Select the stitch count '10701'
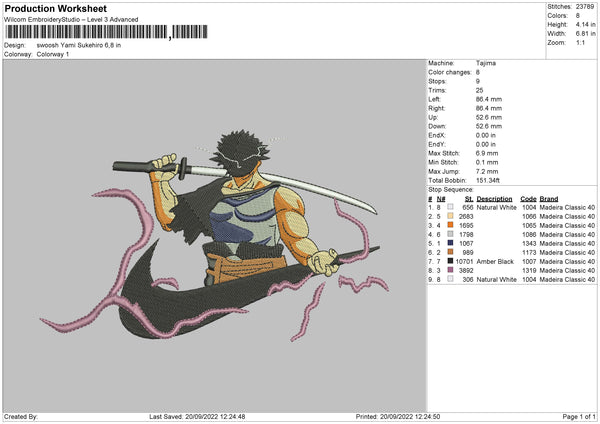This screenshot has height=424, width=600. [x=465, y=262]
